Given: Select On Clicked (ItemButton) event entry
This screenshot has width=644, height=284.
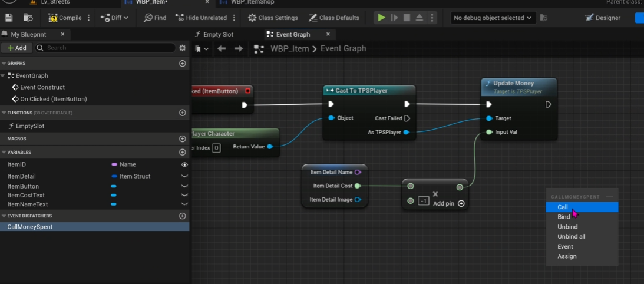Looking at the screenshot, I should 54,99.
